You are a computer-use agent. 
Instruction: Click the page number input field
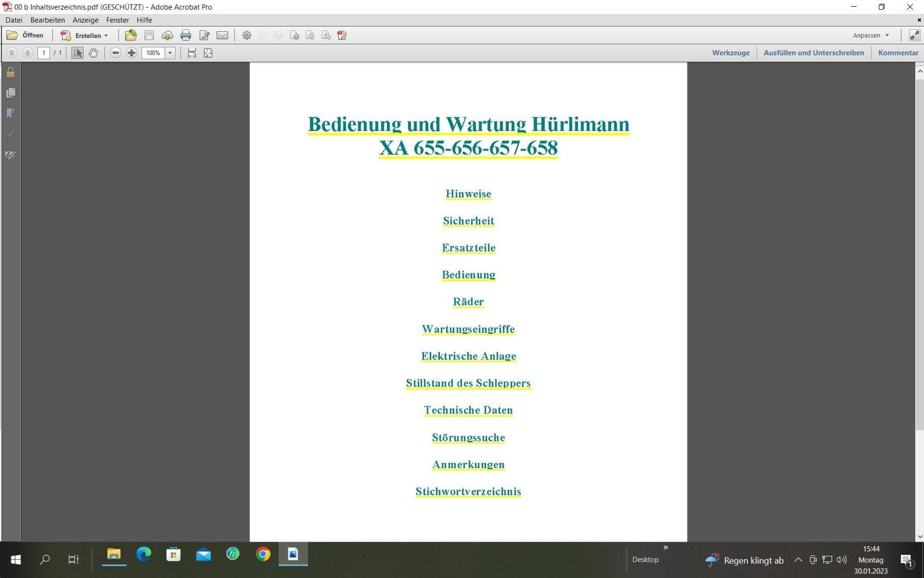point(44,53)
